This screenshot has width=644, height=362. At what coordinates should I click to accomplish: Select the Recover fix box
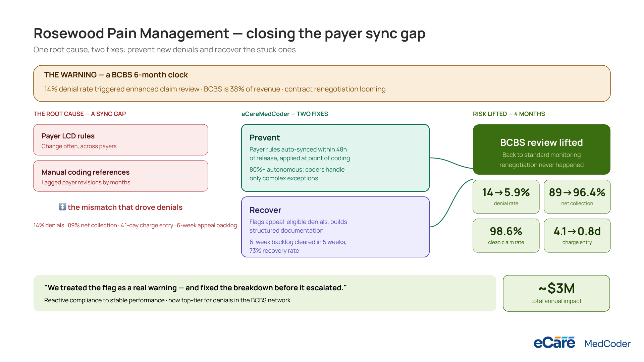coord(335,227)
